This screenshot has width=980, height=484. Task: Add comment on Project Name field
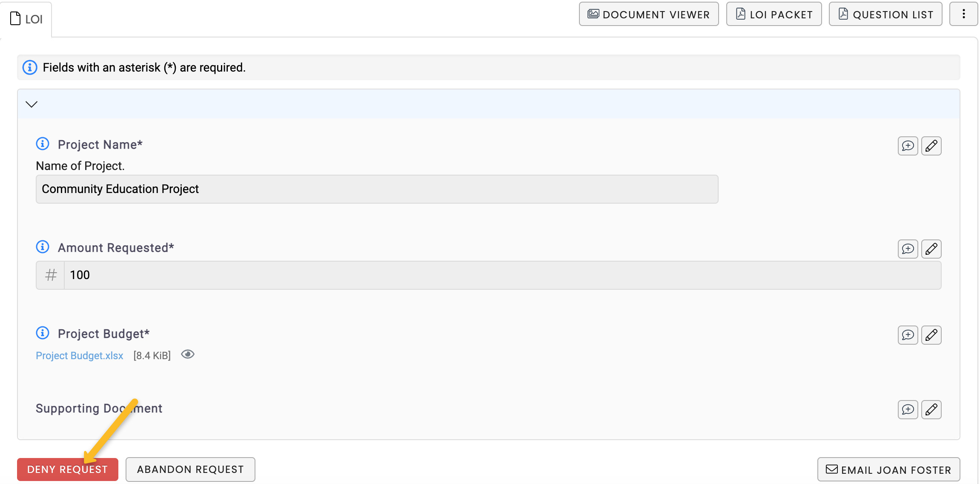(907, 146)
